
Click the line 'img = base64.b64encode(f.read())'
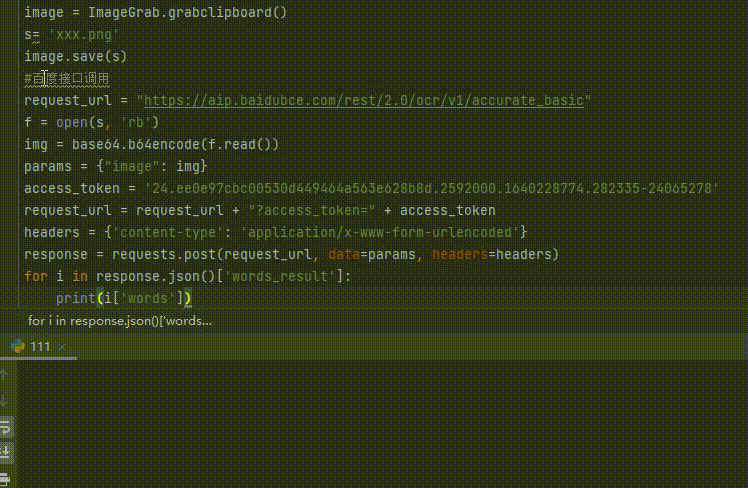pos(151,145)
